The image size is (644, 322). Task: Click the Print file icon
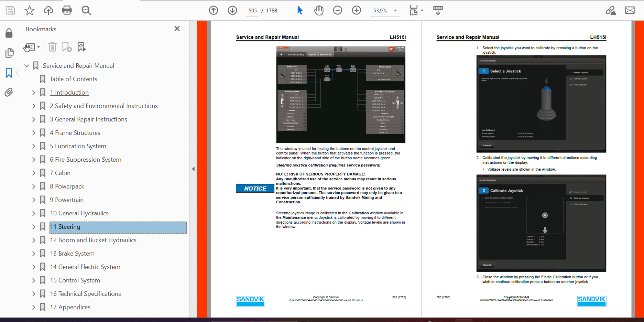[x=67, y=10]
